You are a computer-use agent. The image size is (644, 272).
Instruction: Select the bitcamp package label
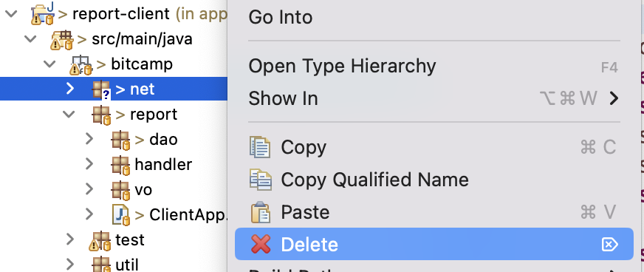tap(142, 64)
